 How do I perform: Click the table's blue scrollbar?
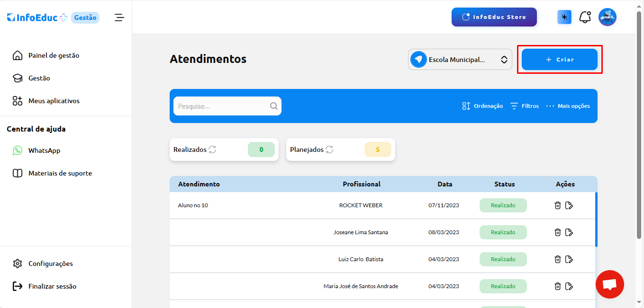pyautogui.click(x=596, y=220)
